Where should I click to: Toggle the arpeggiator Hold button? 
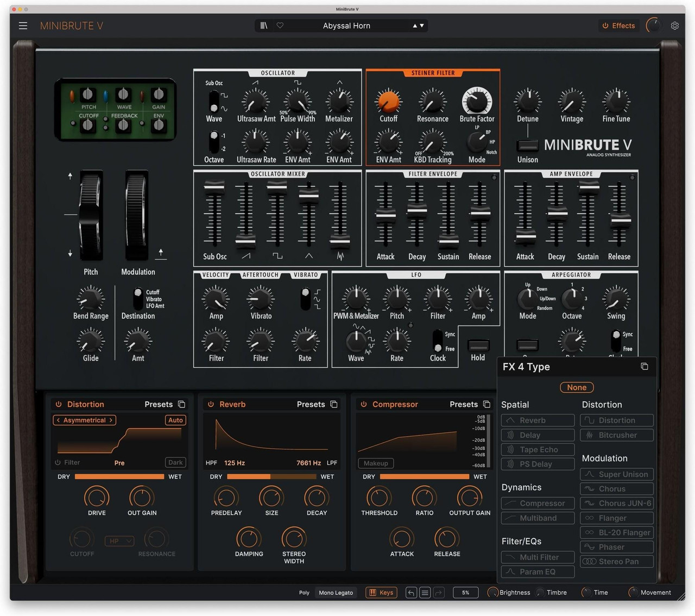click(x=478, y=345)
